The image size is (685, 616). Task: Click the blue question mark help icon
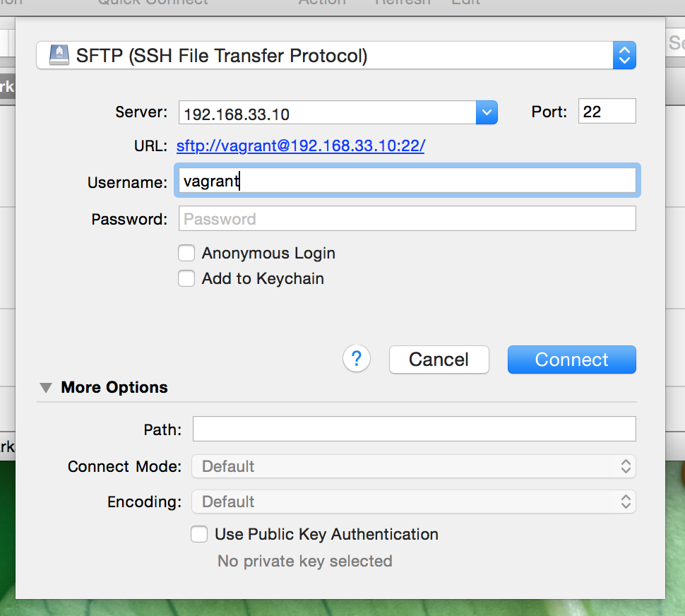pyautogui.click(x=357, y=359)
